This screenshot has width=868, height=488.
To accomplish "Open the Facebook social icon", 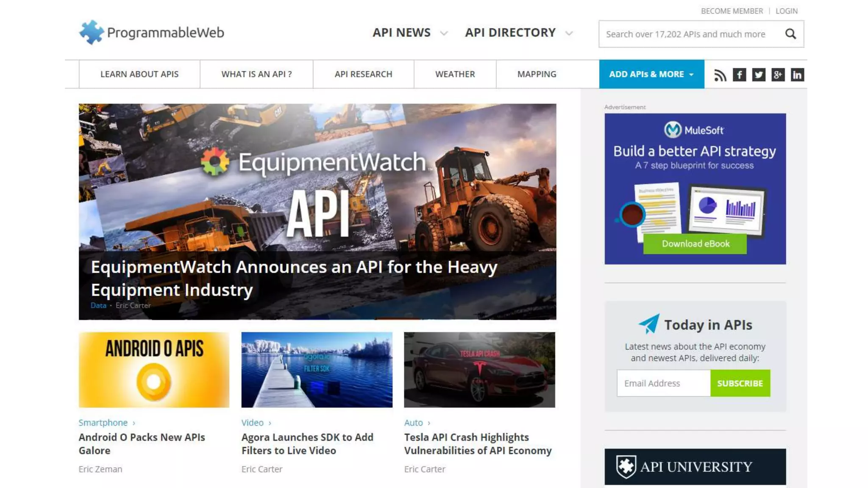I will (x=739, y=75).
